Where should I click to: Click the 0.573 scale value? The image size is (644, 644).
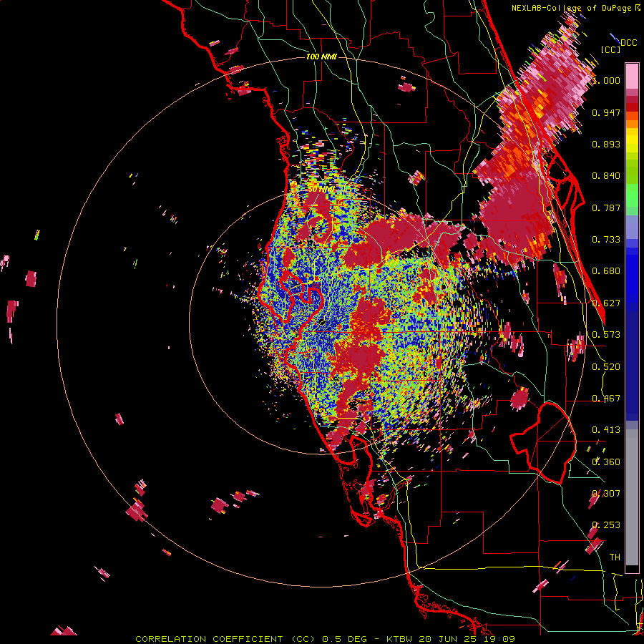point(606,335)
